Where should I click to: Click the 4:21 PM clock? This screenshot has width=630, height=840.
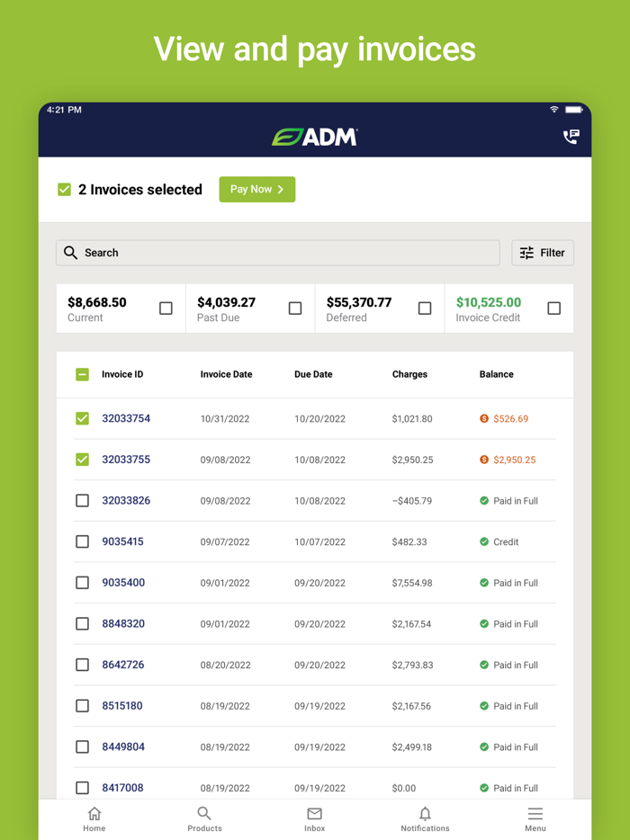tap(64, 110)
